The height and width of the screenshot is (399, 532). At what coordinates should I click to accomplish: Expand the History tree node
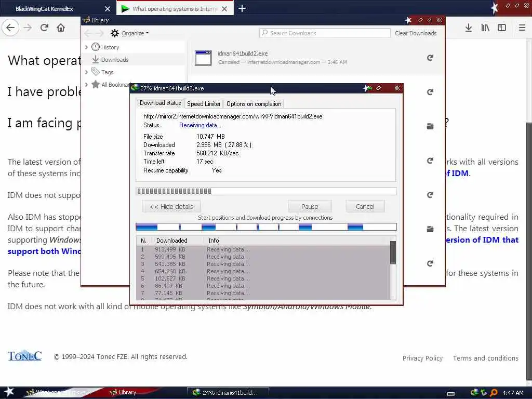point(87,47)
